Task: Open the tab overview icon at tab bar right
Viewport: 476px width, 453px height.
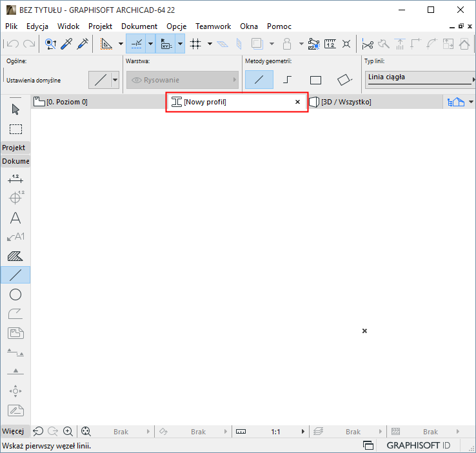Action: [x=456, y=102]
